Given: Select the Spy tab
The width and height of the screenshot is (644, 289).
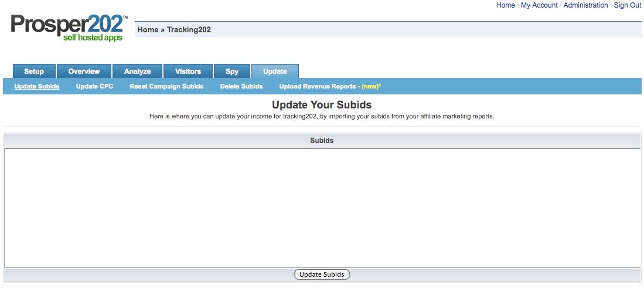Looking at the screenshot, I should (x=232, y=71).
